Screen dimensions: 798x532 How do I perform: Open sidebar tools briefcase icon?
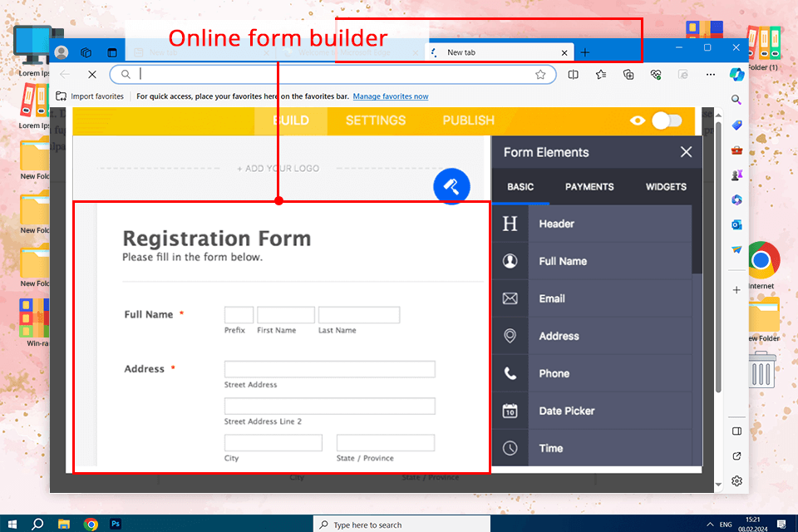(736, 150)
